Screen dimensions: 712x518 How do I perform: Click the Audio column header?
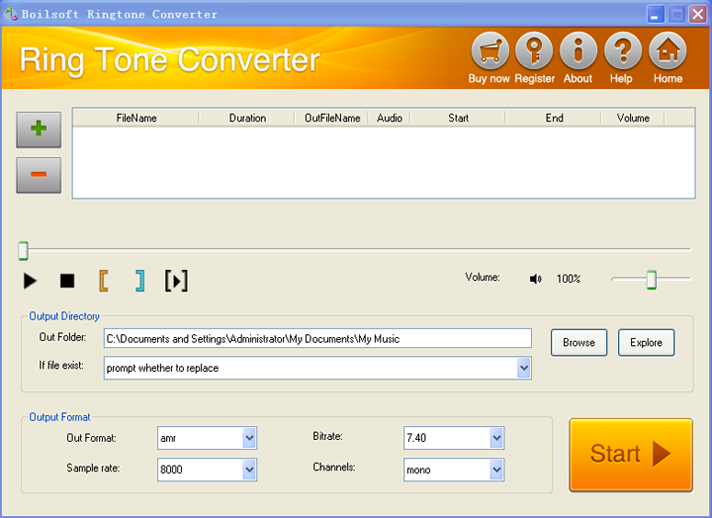(390, 118)
